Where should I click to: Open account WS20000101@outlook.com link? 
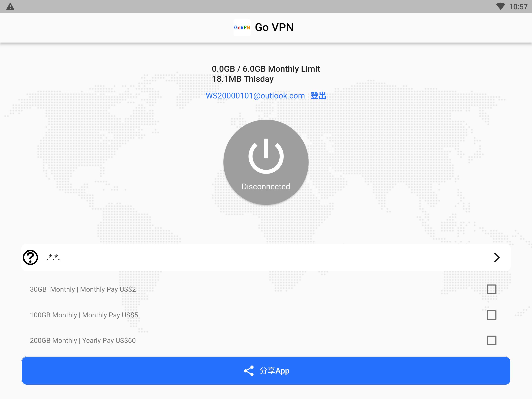pos(255,96)
